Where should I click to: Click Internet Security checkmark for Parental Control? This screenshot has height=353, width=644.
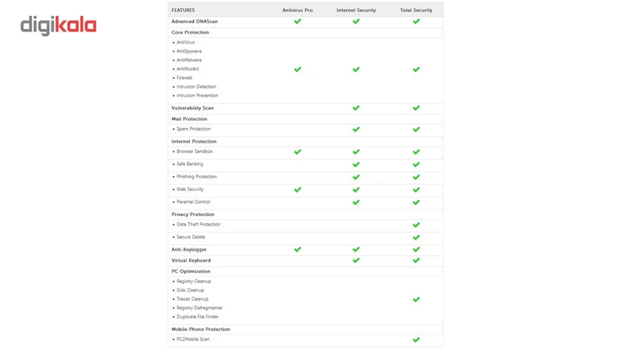tap(356, 202)
